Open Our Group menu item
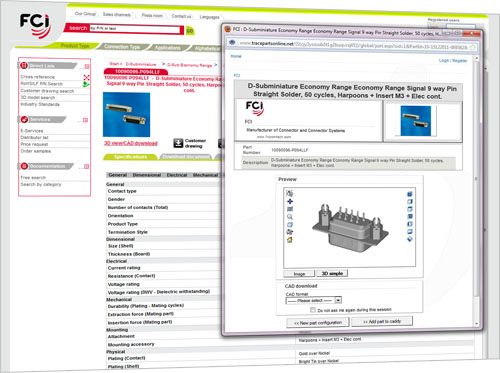The height and width of the screenshot is (373, 500). pos(85,14)
